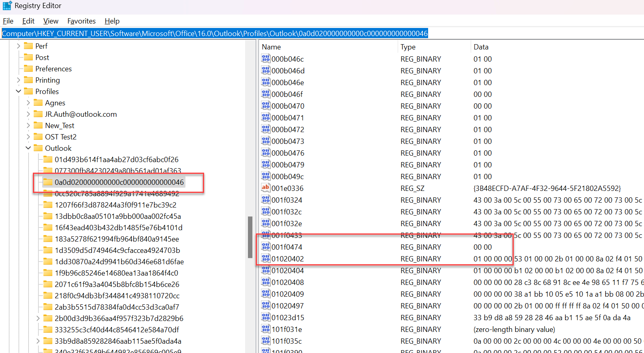Viewport: 644px width, 353px height.
Task: Click the (zero-length binary value) data cell
Action: (514, 329)
